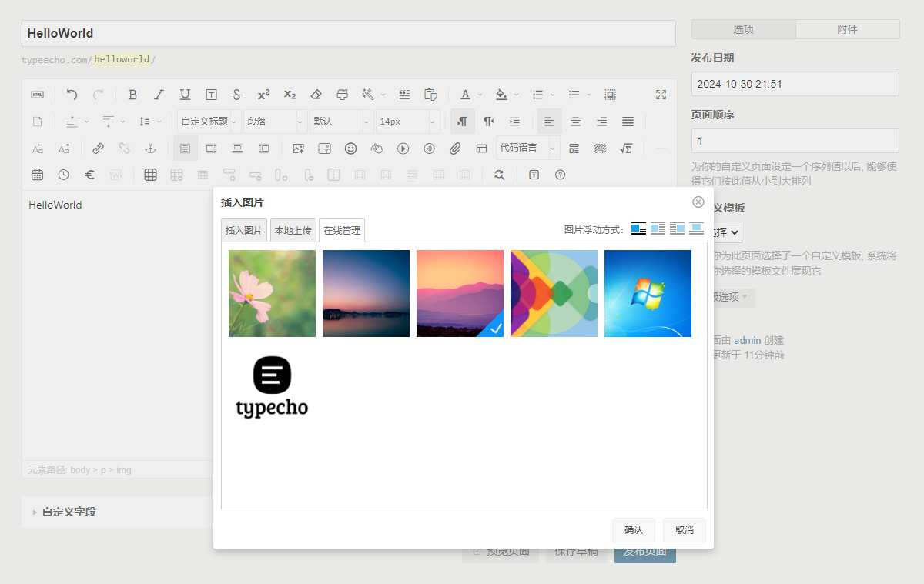Open the font family dropdown
The height and width of the screenshot is (584, 924).
(342, 122)
